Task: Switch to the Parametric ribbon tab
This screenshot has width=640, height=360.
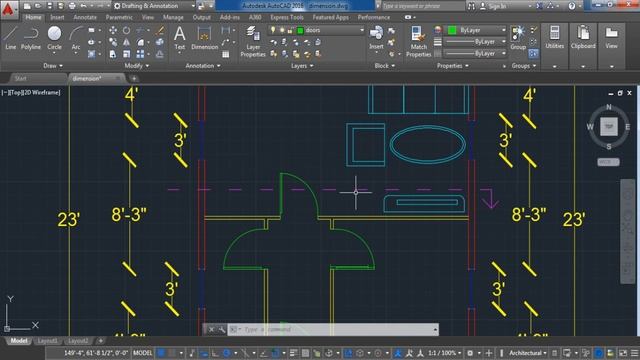Action: [119, 18]
